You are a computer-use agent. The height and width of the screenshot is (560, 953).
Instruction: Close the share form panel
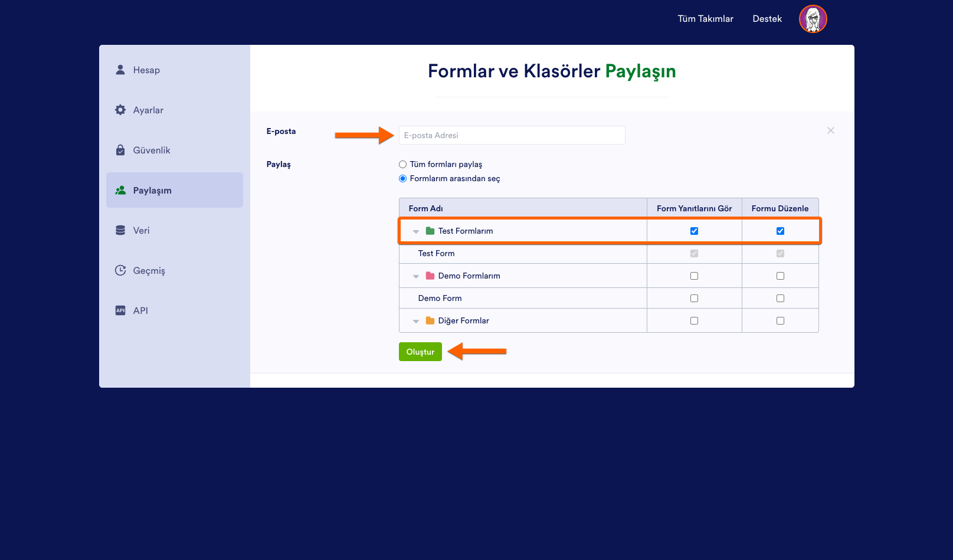pyautogui.click(x=831, y=130)
